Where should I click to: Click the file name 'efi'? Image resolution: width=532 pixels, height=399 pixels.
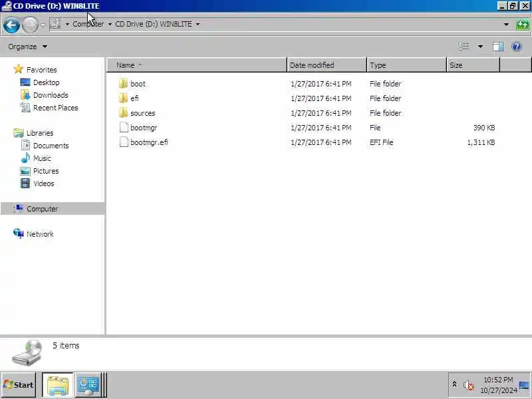(x=134, y=98)
